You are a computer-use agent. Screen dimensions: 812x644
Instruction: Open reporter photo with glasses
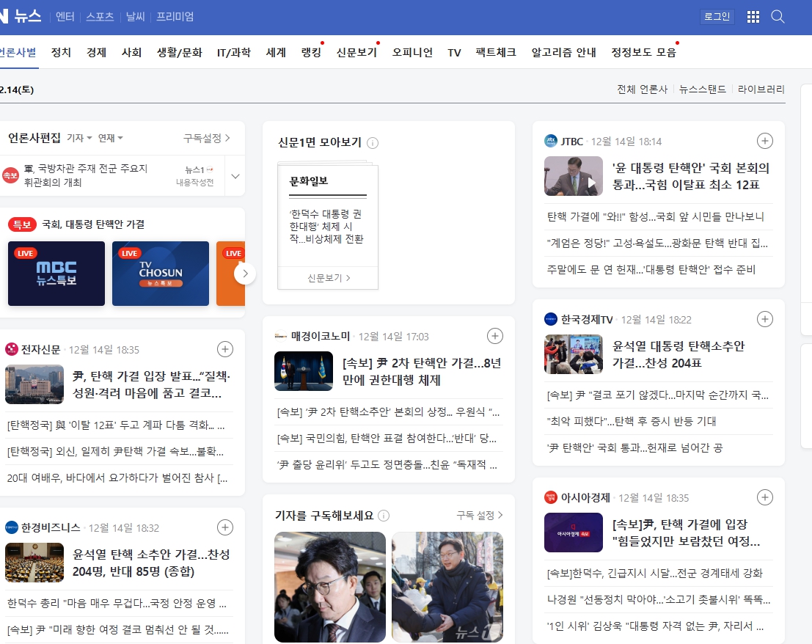(330, 587)
